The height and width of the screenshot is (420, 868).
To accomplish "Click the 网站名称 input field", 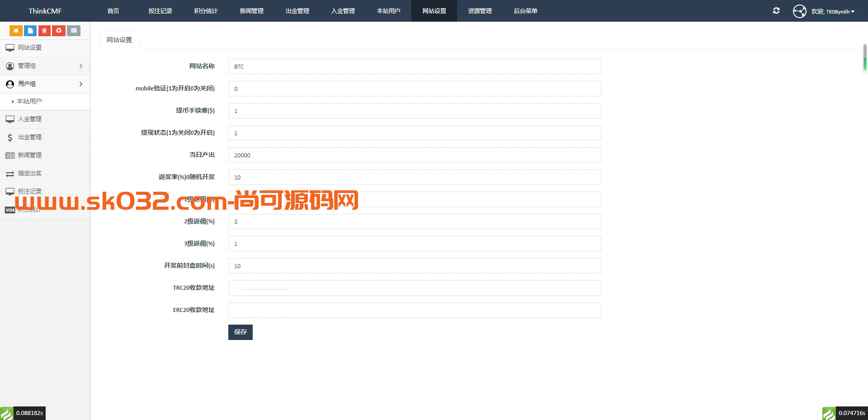I will click(x=415, y=66).
